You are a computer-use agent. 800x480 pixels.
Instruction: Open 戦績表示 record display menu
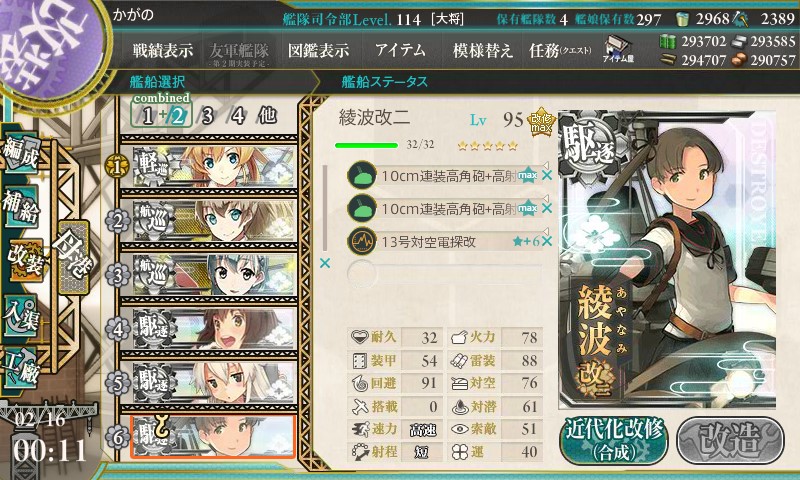163,50
